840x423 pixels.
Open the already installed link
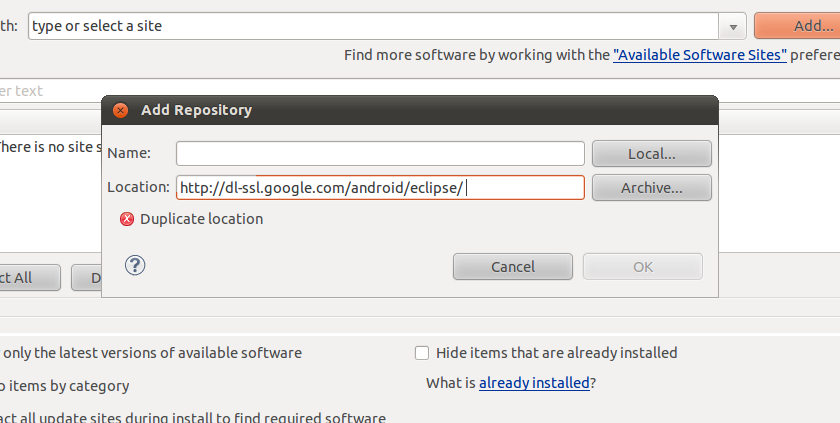pyautogui.click(x=534, y=383)
